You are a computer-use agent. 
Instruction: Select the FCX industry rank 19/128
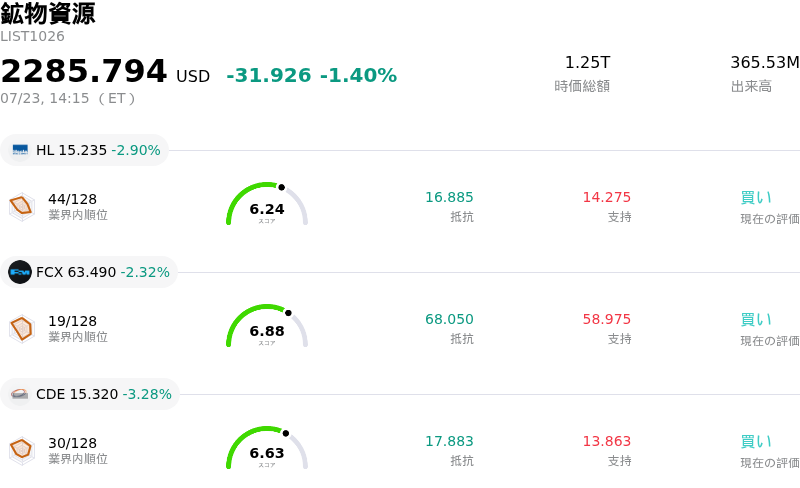pos(72,321)
